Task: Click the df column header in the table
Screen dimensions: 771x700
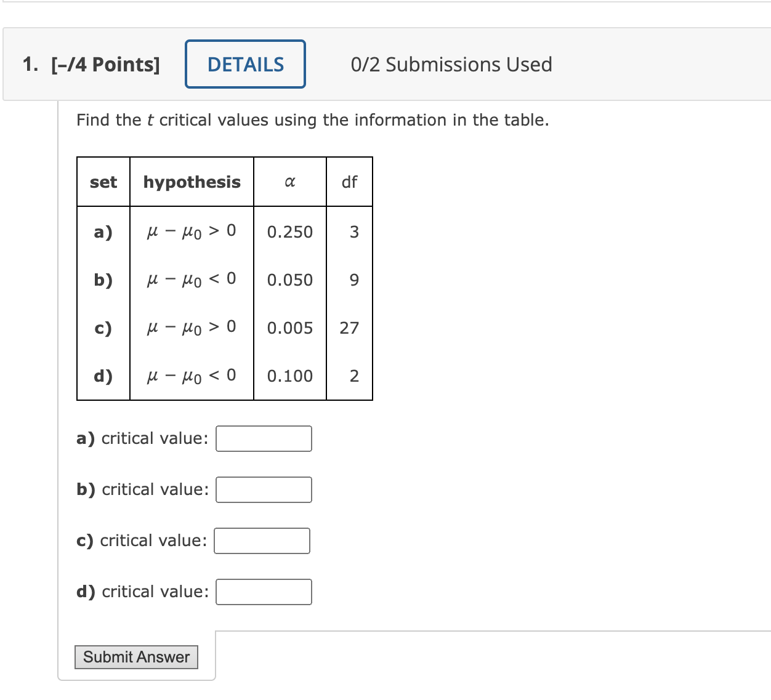Action: point(349,182)
